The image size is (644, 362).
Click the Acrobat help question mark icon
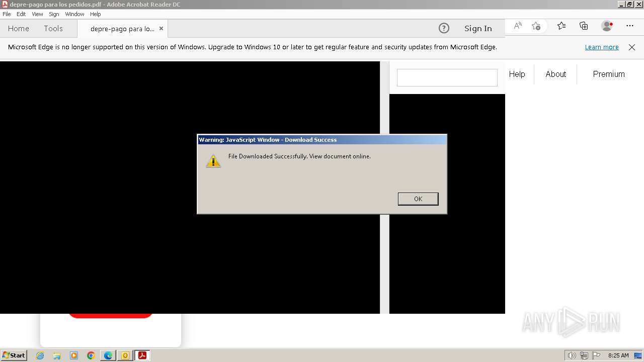(444, 28)
